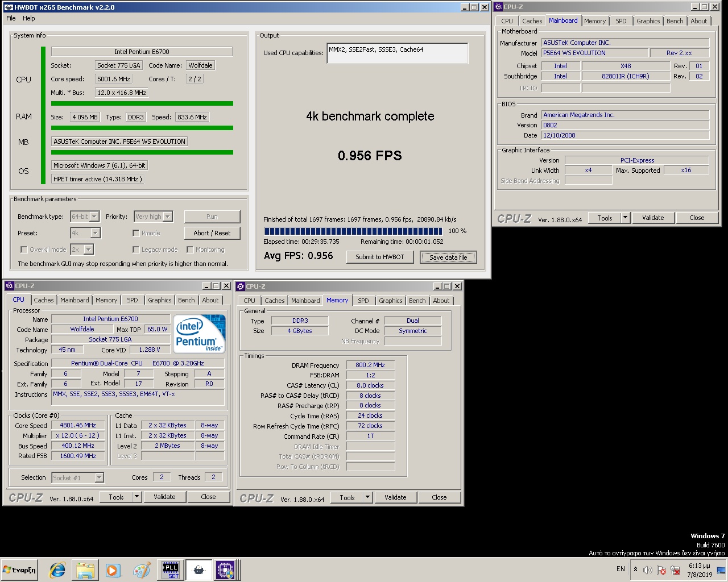
Task: Expand Tools arrow in Memory CPU-Z window
Action: (367, 497)
